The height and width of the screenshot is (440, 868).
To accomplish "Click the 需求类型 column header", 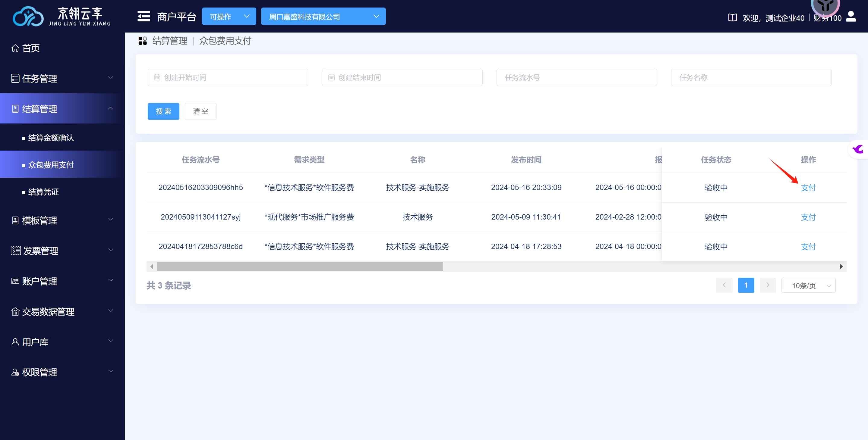I will coord(309,160).
